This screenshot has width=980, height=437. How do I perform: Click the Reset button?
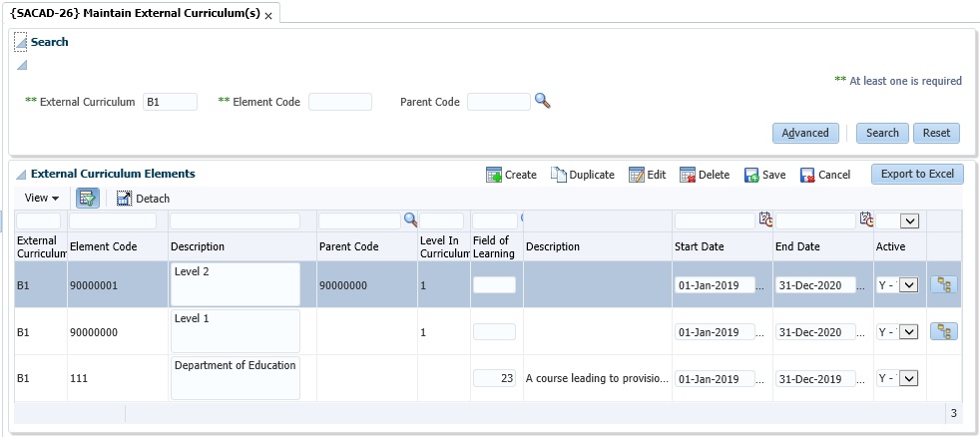[936, 133]
